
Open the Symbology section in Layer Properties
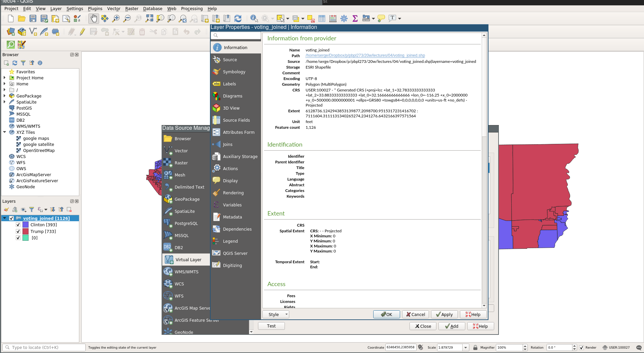tap(234, 72)
